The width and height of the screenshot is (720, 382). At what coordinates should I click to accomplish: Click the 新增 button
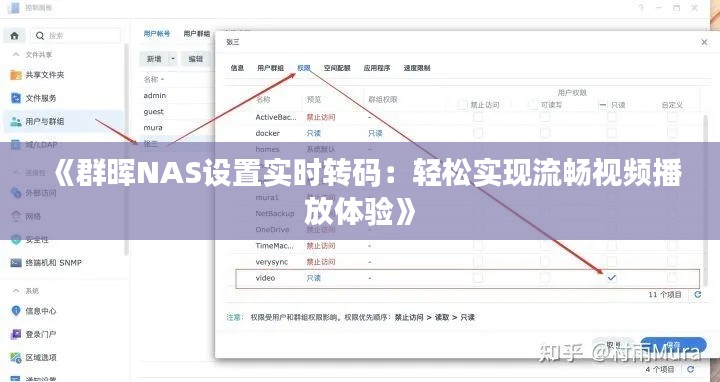(154, 59)
